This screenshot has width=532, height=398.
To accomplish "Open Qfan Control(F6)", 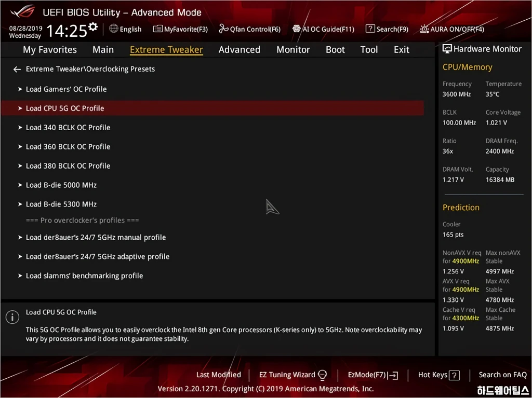I will (x=250, y=29).
